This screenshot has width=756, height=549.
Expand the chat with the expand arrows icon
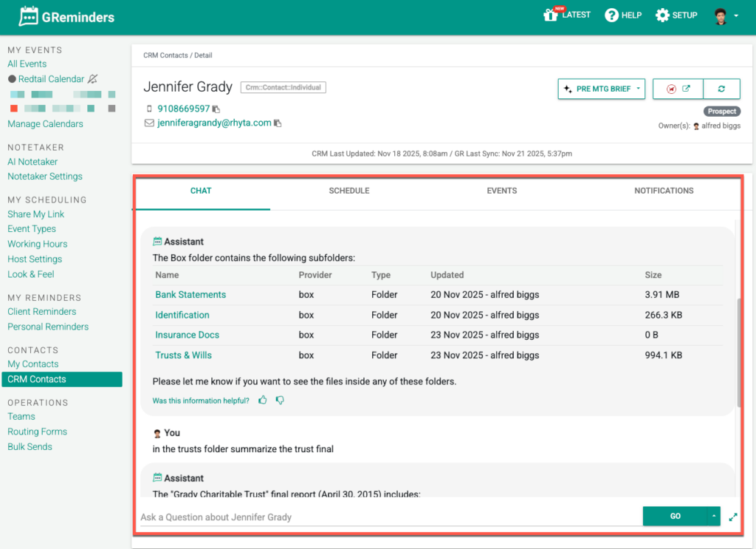[x=733, y=517]
